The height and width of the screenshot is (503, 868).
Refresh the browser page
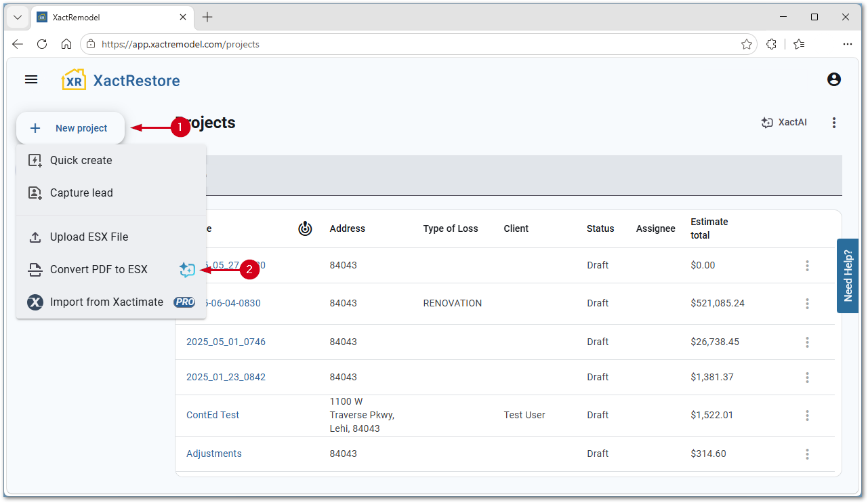[x=42, y=44]
